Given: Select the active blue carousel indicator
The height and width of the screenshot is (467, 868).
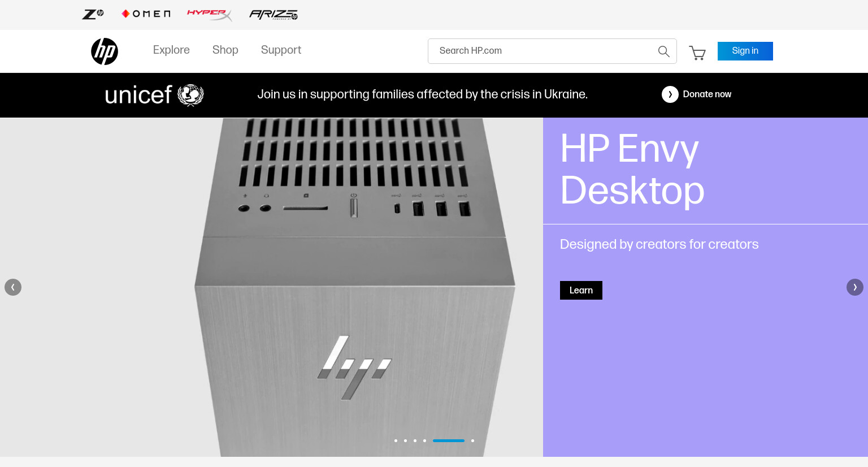Looking at the screenshot, I should (449, 440).
